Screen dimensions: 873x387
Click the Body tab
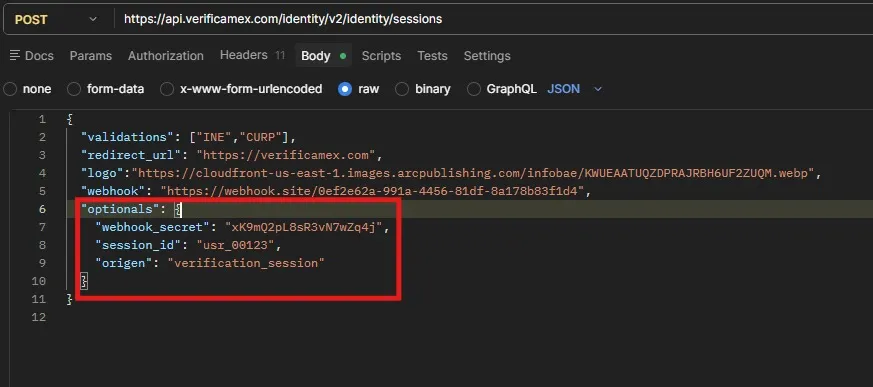323,56
